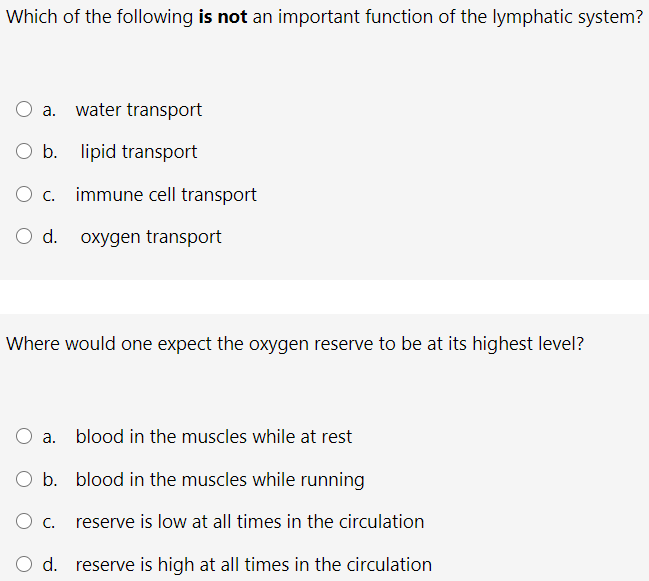The image size is (649, 581).
Task: Select the radio button for water transport
Action: click(x=24, y=109)
